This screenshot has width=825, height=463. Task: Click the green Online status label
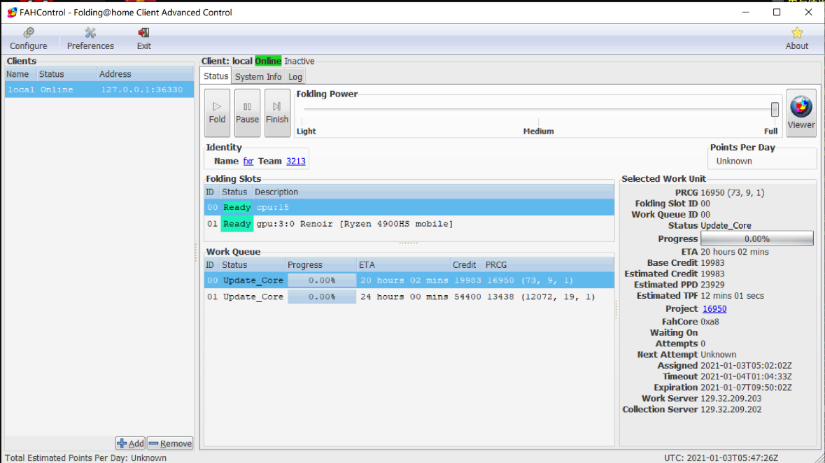click(268, 61)
